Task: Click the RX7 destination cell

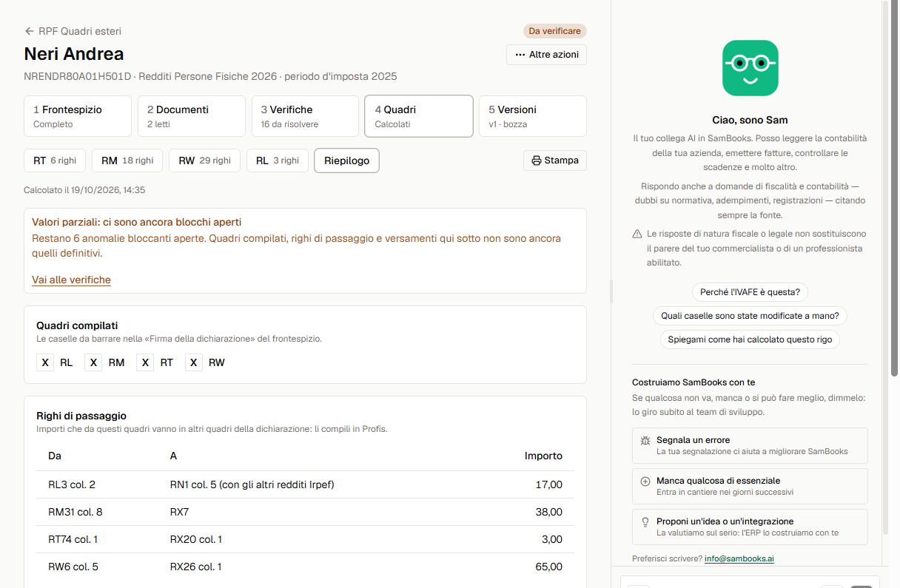Action: (x=179, y=512)
